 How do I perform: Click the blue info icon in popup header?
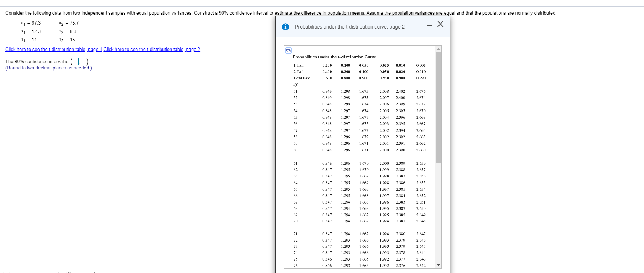pos(285,27)
